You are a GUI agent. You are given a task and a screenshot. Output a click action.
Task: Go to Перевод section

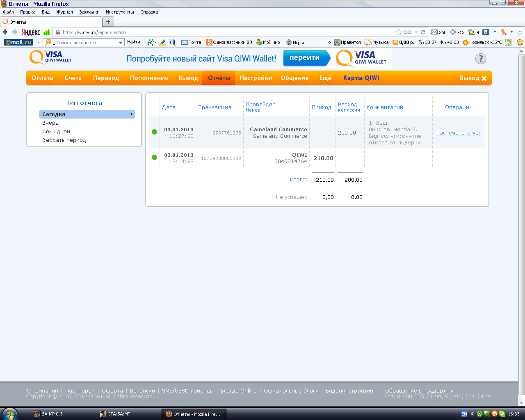point(106,78)
